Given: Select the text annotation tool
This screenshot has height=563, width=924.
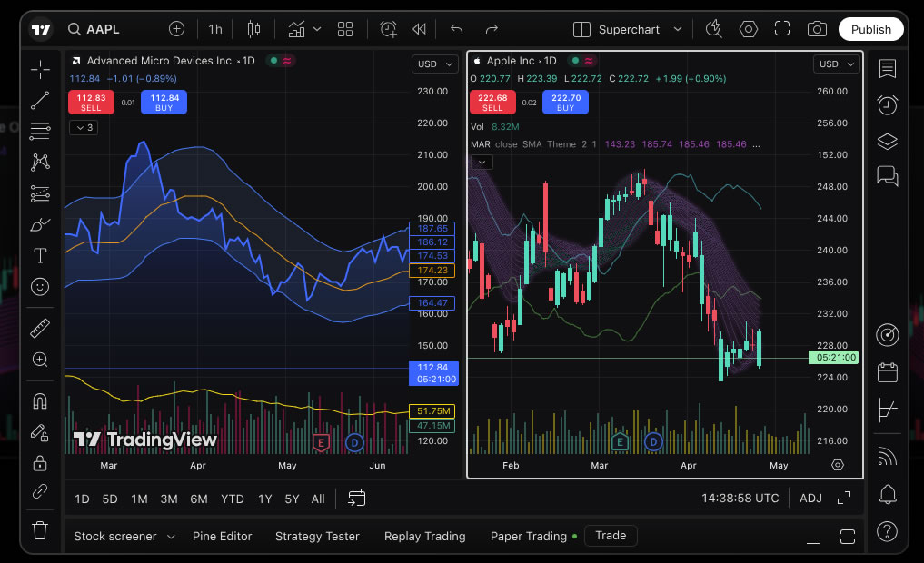Looking at the screenshot, I should (x=40, y=254).
